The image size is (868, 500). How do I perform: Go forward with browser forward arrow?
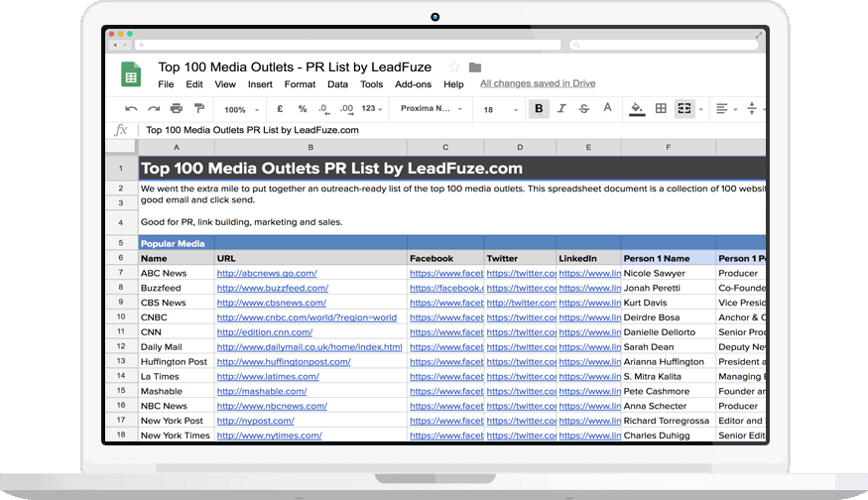(125, 45)
